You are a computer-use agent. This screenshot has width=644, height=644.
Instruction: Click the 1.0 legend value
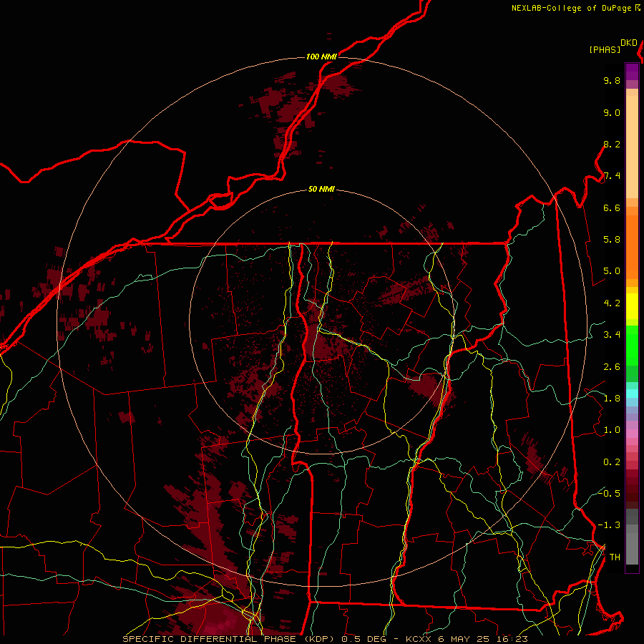click(612, 431)
